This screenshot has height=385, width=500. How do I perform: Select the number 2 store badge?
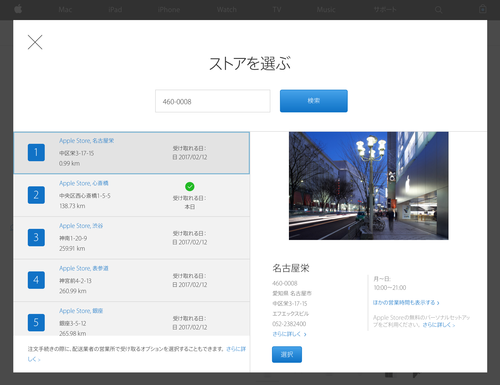click(36, 195)
